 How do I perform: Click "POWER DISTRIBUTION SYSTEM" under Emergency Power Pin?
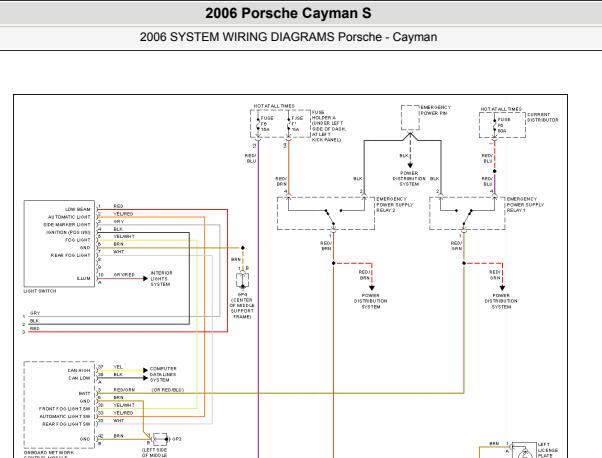click(409, 179)
